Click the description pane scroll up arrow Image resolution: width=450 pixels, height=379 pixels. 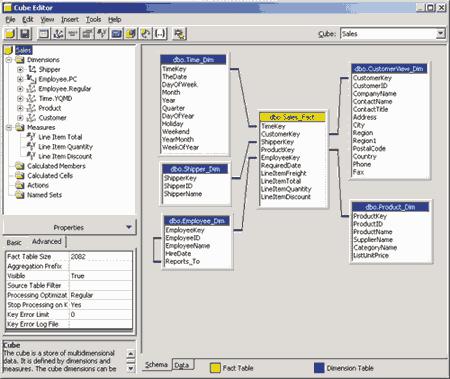point(131,354)
